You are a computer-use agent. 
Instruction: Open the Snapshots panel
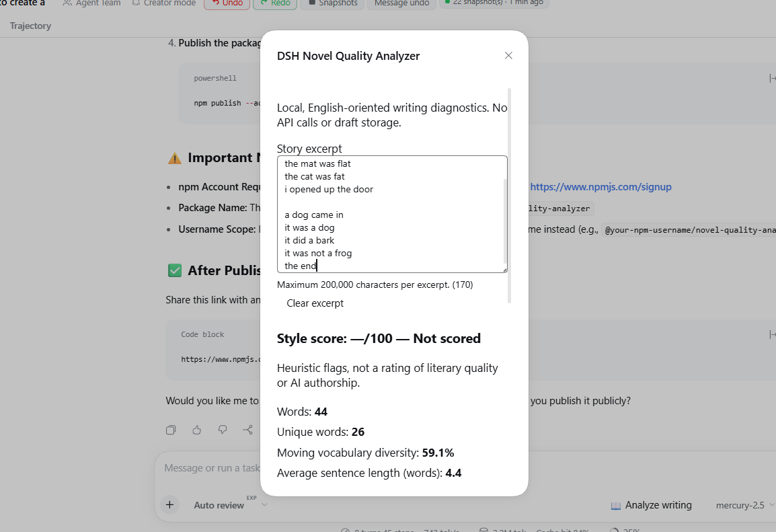click(x=332, y=3)
